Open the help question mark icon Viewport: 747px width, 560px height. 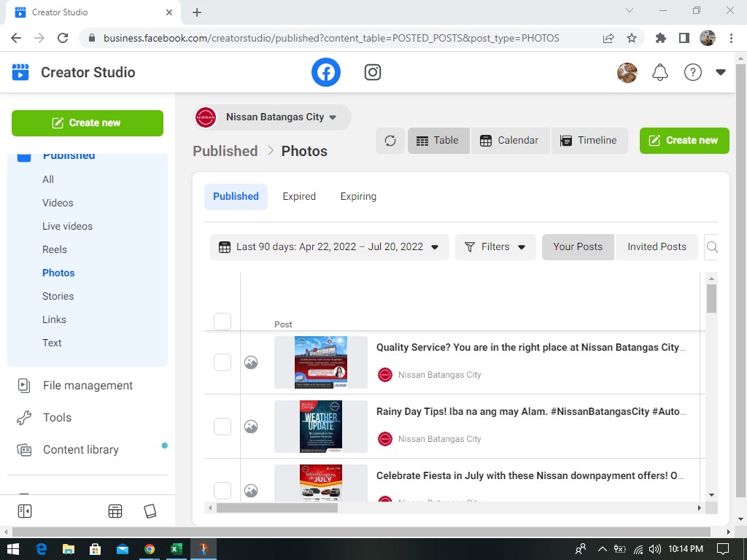coord(693,72)
